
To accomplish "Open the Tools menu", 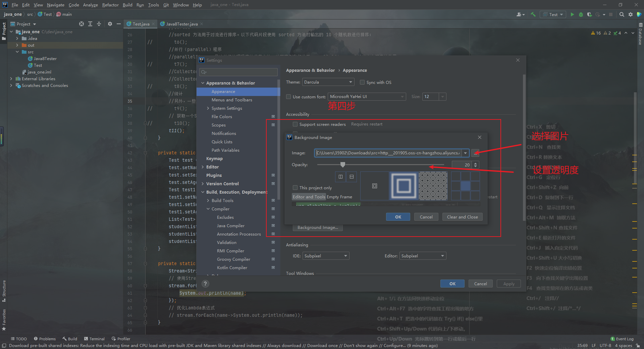I will click(153, 5).
